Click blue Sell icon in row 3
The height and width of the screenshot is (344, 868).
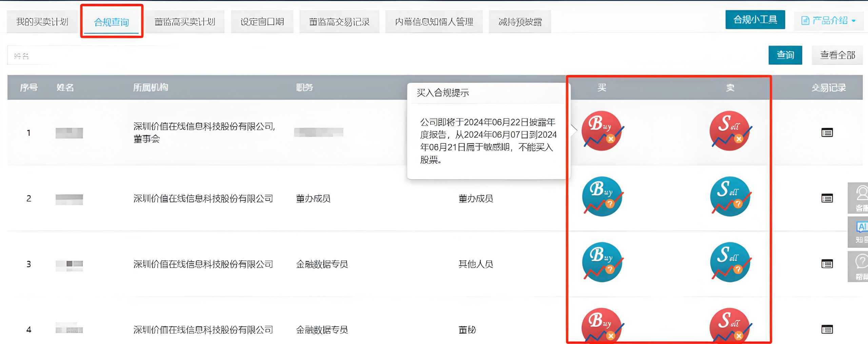[x=730, y=262]
